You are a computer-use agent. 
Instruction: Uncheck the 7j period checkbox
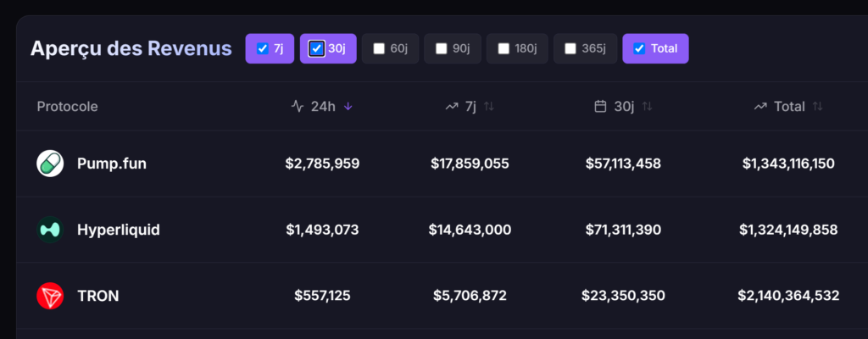[x=263, y=49]
